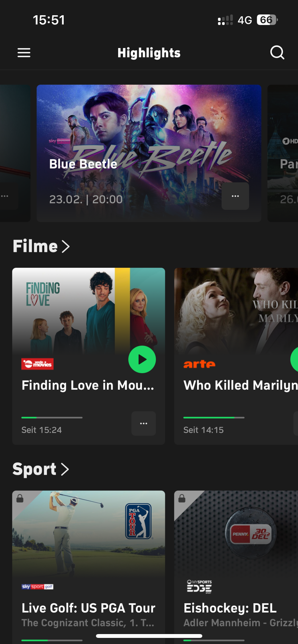Expand the Sport section chevron
The image size is (298, 644).
click(65, 470)
